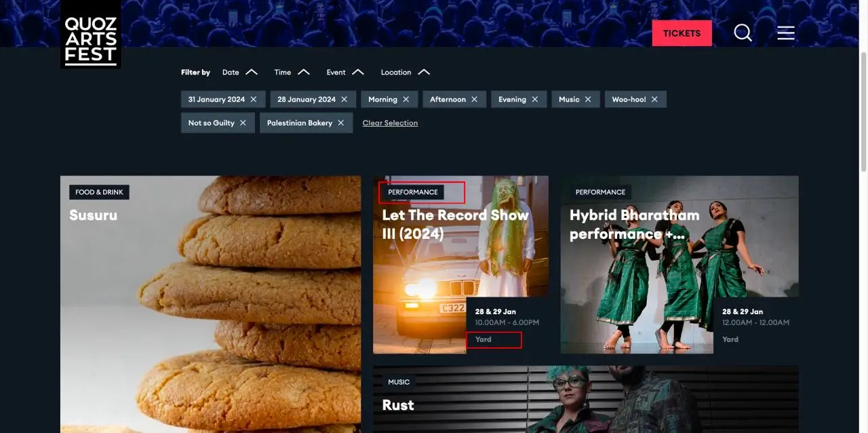868x433 pixels.
Task: Open the search magnifier icon
Action: [x=743, y=33]
